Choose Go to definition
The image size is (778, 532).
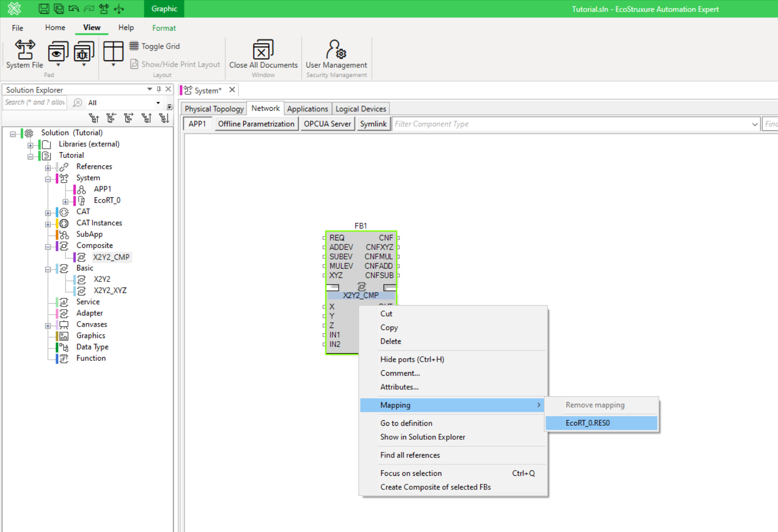click(454, 423)
